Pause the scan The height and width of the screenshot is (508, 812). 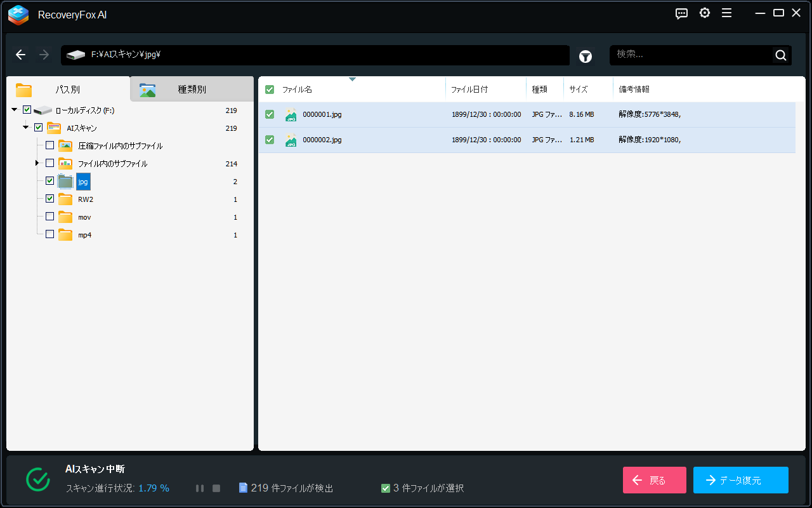pos(200,488)
